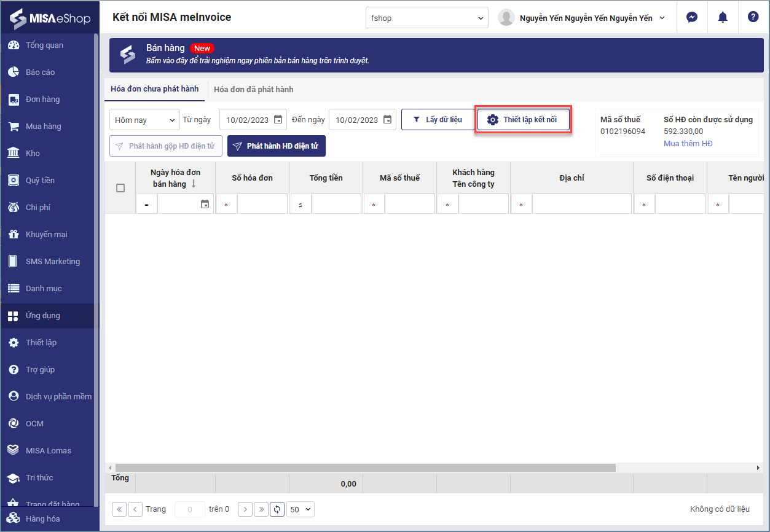Switch to Hóa đơn chưa phát hành tab

(x=155, y=90)
